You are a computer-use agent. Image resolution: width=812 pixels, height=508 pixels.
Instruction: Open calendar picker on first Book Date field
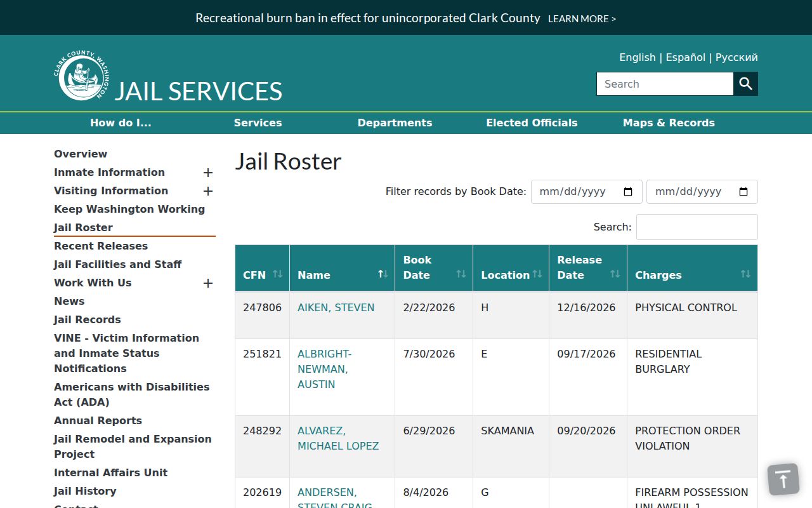coord(628,192)
